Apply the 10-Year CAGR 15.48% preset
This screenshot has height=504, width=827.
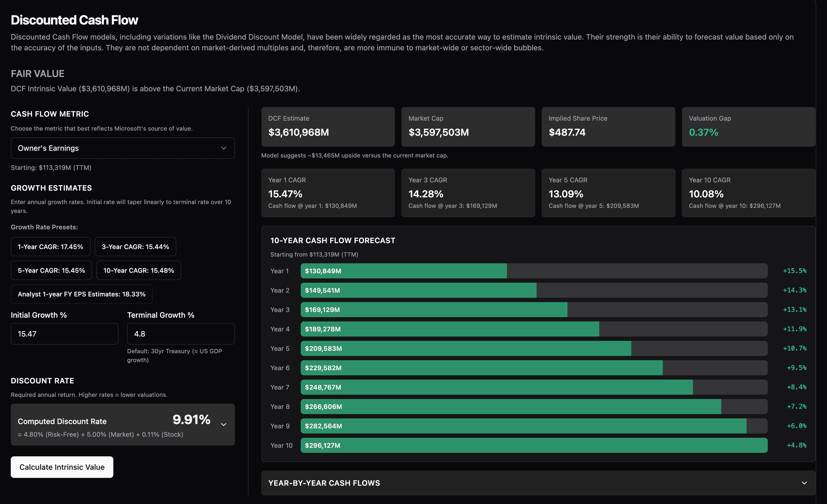[x=139, y=271]
